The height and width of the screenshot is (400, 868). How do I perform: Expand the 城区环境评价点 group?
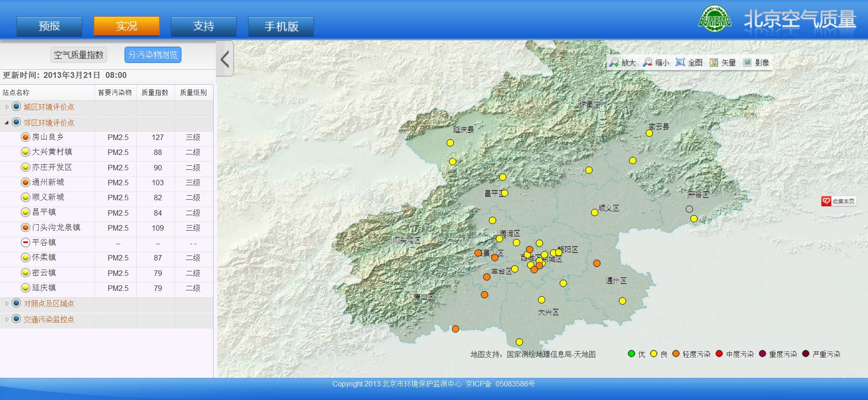pos(7,107)
